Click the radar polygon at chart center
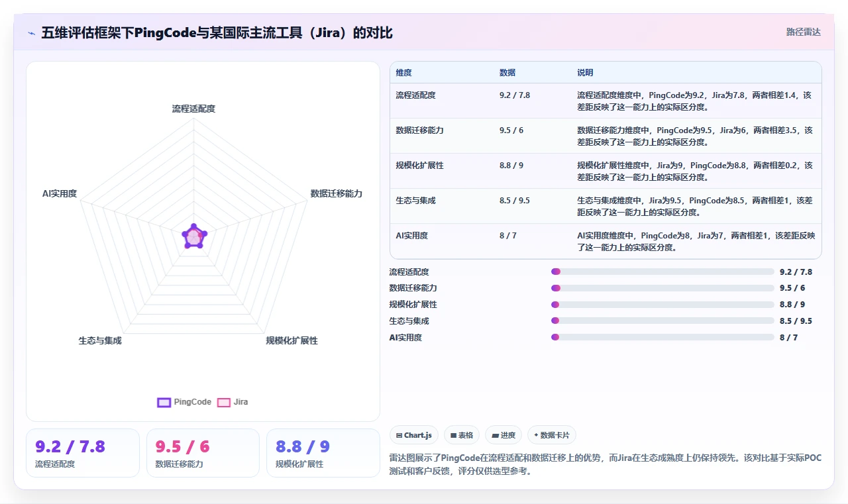848x504 pixels. (x=193, y=236)
